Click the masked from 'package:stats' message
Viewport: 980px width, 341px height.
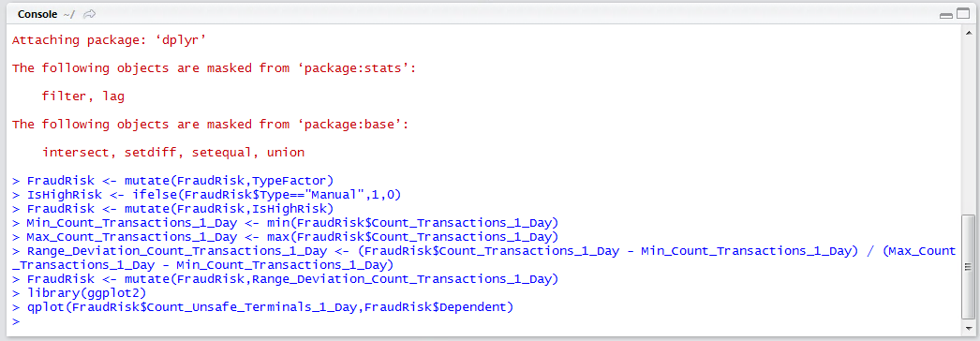[214, 68]
